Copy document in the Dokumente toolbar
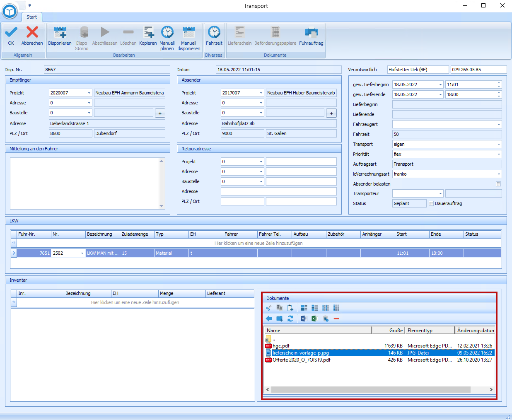This screenshot has width=512, height=420. pyautogui.click(x=280, y=308)
